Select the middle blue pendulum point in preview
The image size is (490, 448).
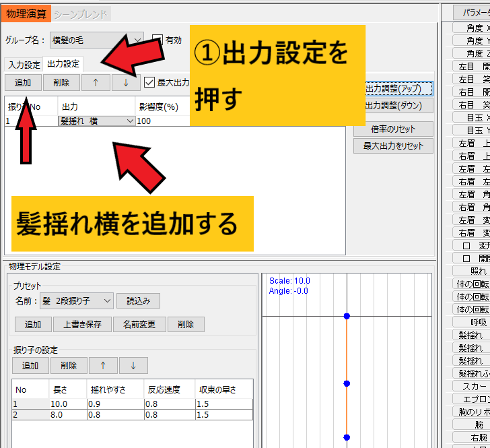tap(347, 383)
